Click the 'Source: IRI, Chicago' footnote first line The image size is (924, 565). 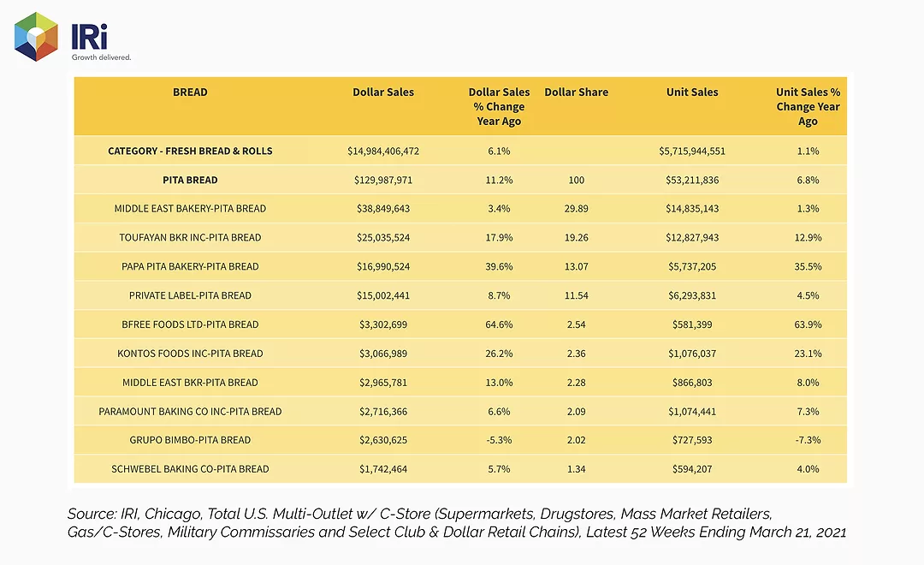coord(419,514)
